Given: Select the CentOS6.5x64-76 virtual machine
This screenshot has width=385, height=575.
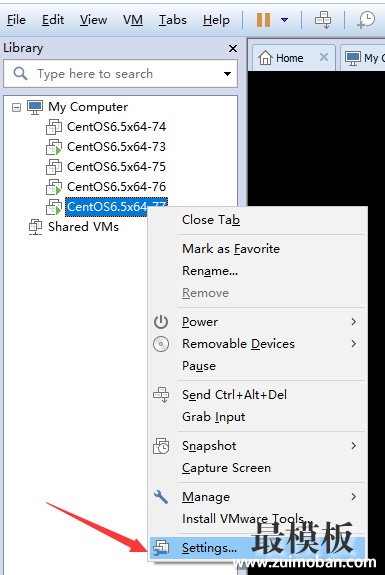Looking at the screenshot, I should (116, 187).
